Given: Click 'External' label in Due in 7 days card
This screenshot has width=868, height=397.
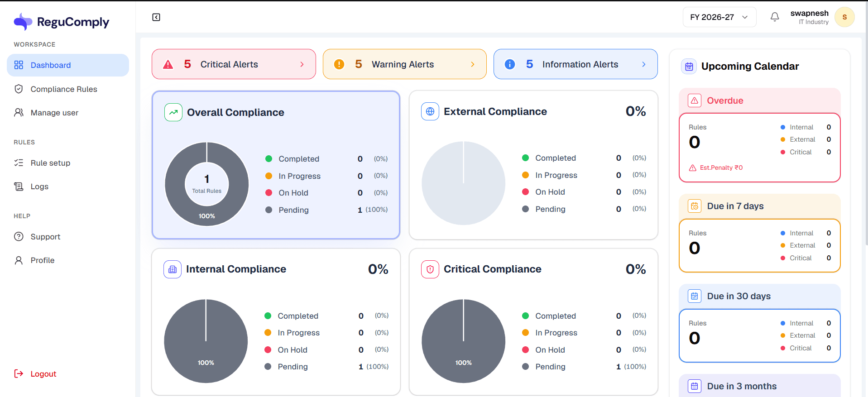Looking at the screenshot, I should tap(802, 245).
